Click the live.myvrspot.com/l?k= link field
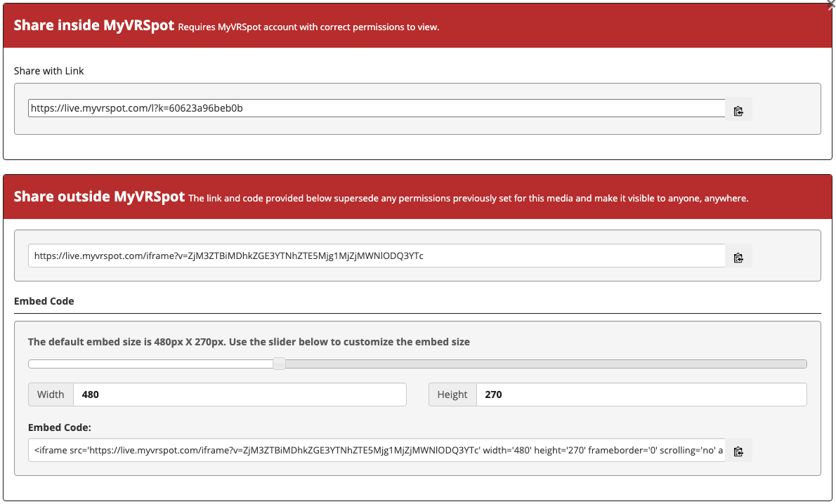The height and width of the screenshot is (504, 836). tap(377, 108)
